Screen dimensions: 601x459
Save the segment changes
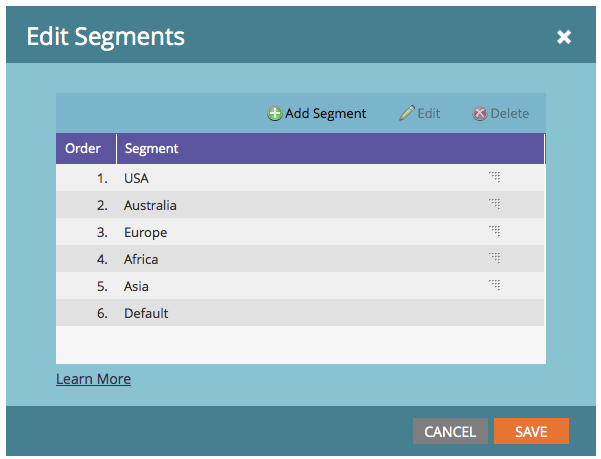(x=531, y=431)
